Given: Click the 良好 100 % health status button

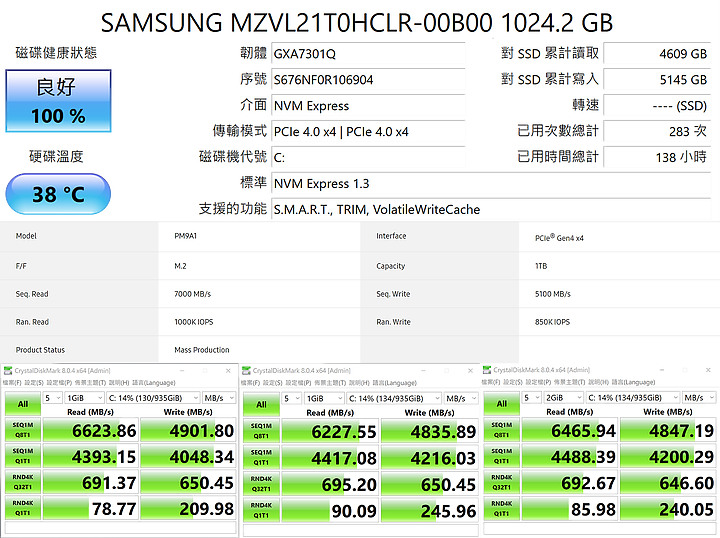Looking at the screenshot, I should point(58,101).
